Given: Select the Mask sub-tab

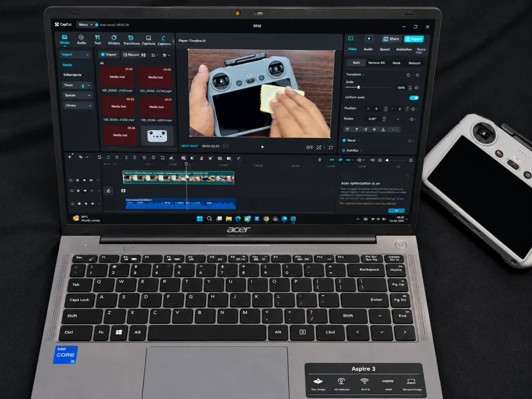Looking at the screenshot, I should (x=396, y=63).
